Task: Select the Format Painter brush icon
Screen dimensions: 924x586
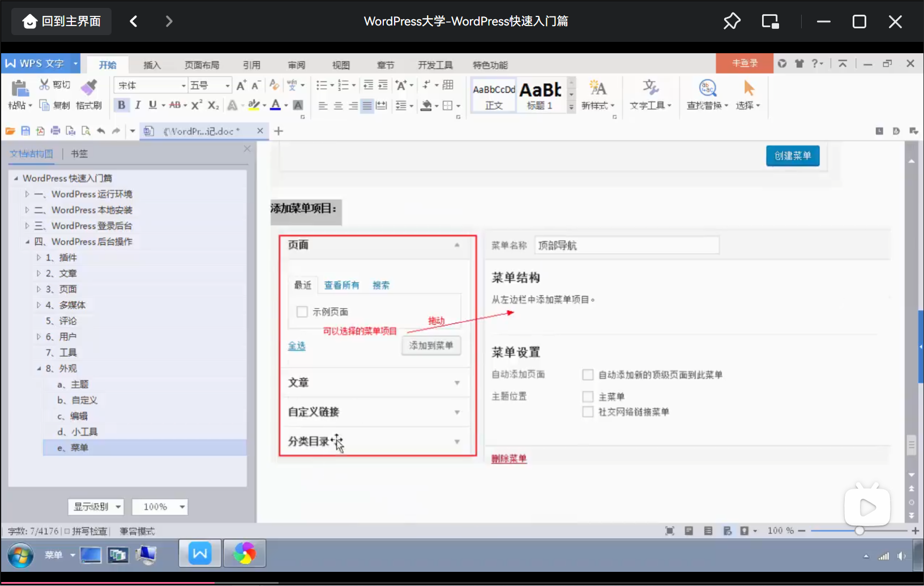Action: point(89,87)
